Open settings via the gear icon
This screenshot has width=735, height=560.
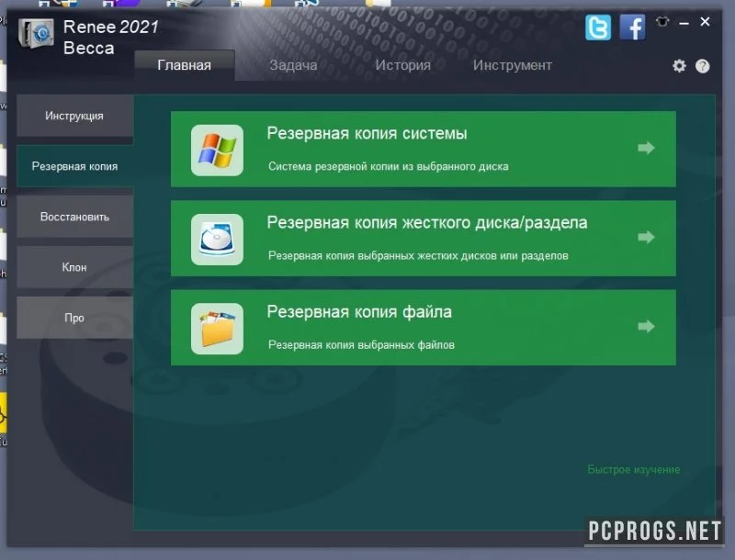(679, 65)
